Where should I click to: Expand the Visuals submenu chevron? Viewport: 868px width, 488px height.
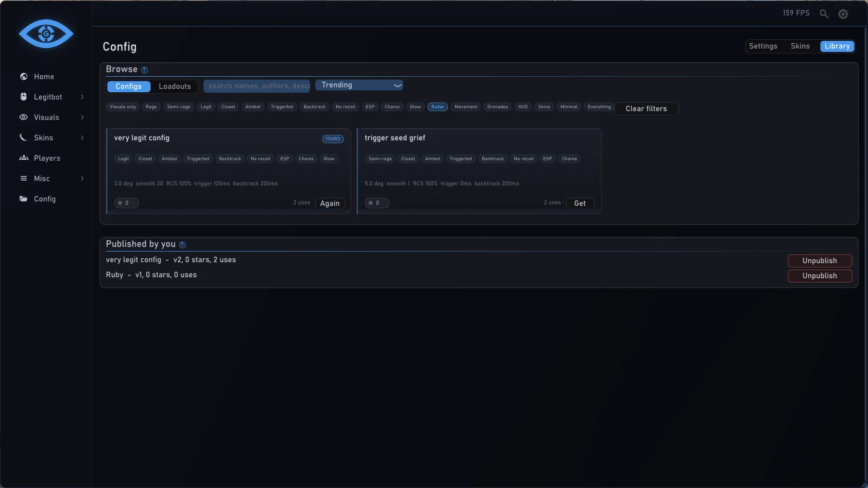coord(82,118)
